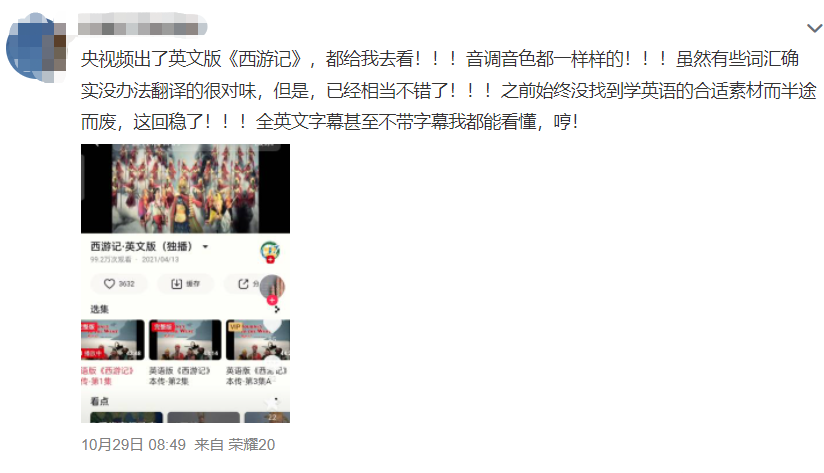Expand the 选集 episode list arrow
Screen dimensions: 824x473
click(277, 309)
